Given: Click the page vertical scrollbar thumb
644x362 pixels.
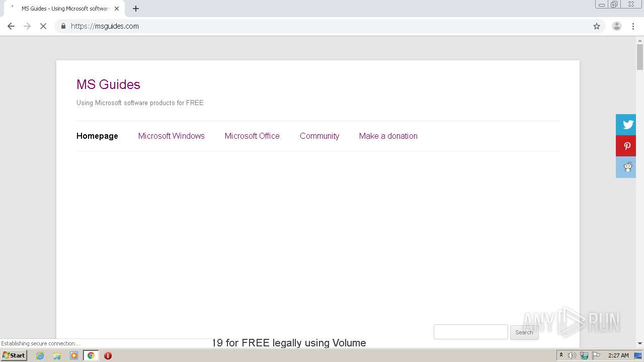Looking at the screenshot, I should (640, 57).
